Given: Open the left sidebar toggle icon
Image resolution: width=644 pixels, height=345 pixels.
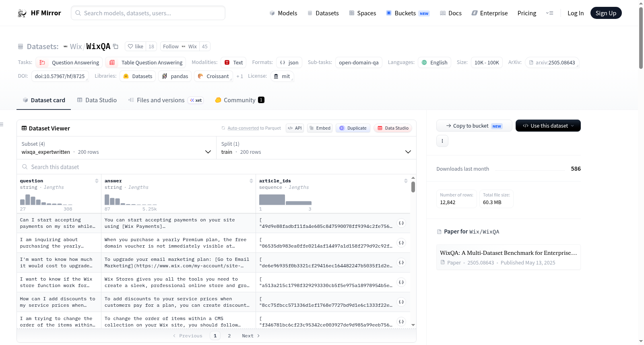Looking at the screenshot, I should pos(2,124).
